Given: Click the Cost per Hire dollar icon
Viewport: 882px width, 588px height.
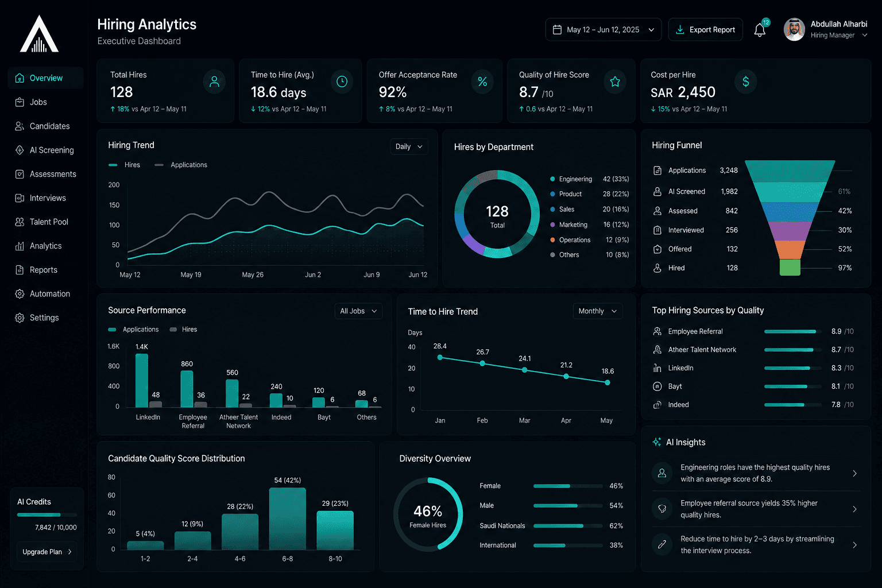Looking at the screenshot, I should [745, 82].
